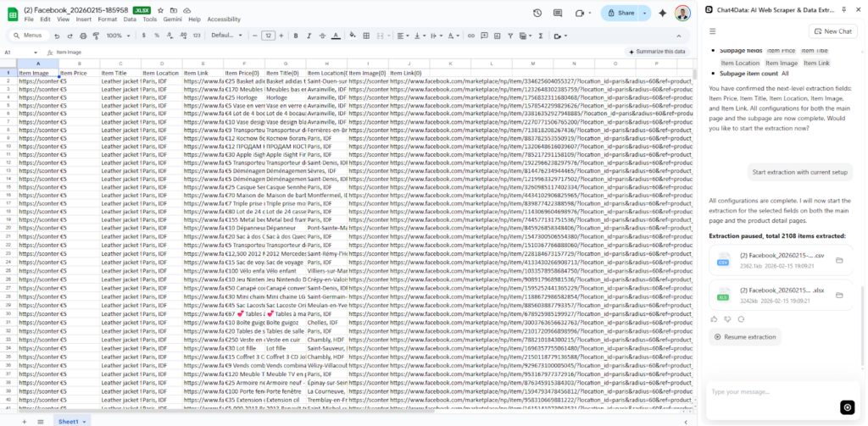Increase decimal places
868x426 pixels.
click(x=183, y=36)
